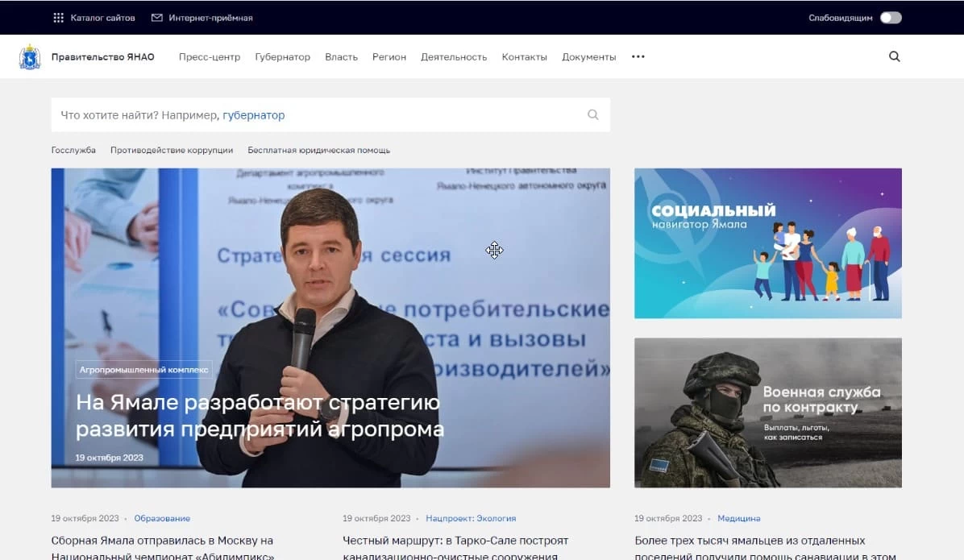Image resolution: width=964 pixels, height=560 pixels.
Task: Enable the Слабовидящим accessibility toggle
Action: [892, 16]
